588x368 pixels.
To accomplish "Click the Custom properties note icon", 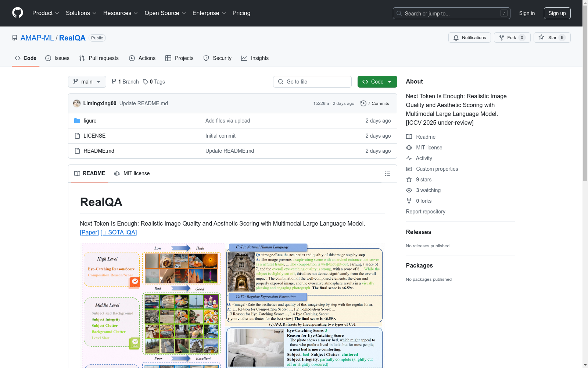I will (x=409, y=169).
